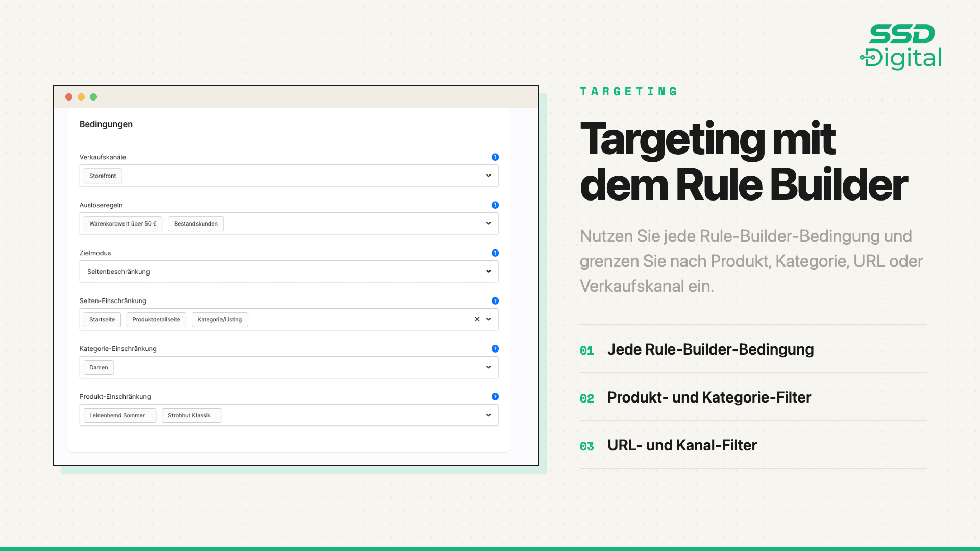The image size is (980, 551).
Task: Select the Damen category tag
Action: click(x=99, y=368)
